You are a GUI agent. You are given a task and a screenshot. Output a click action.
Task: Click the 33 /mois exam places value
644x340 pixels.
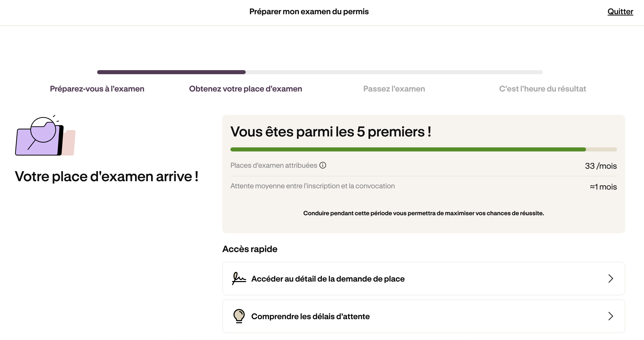601,166
